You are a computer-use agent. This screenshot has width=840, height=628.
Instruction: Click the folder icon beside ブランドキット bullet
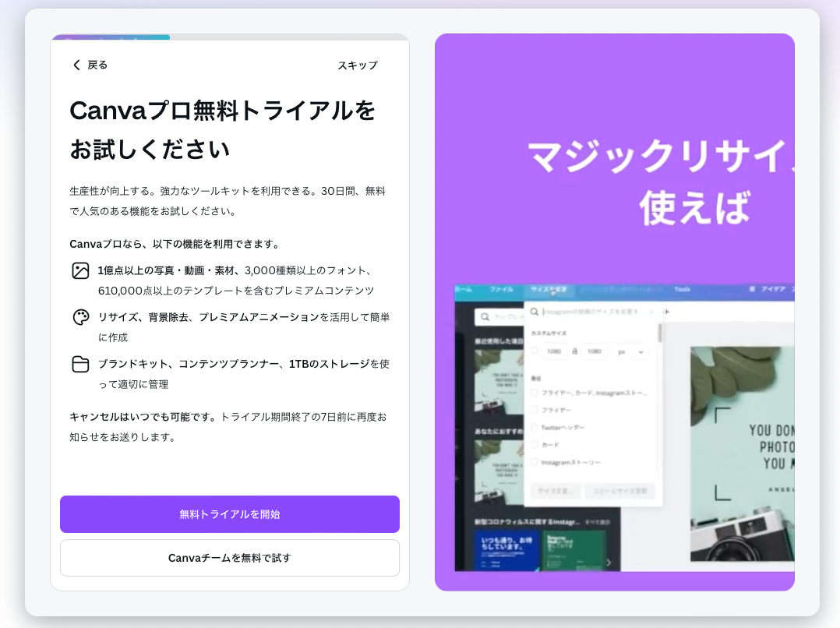pos(80,364)
